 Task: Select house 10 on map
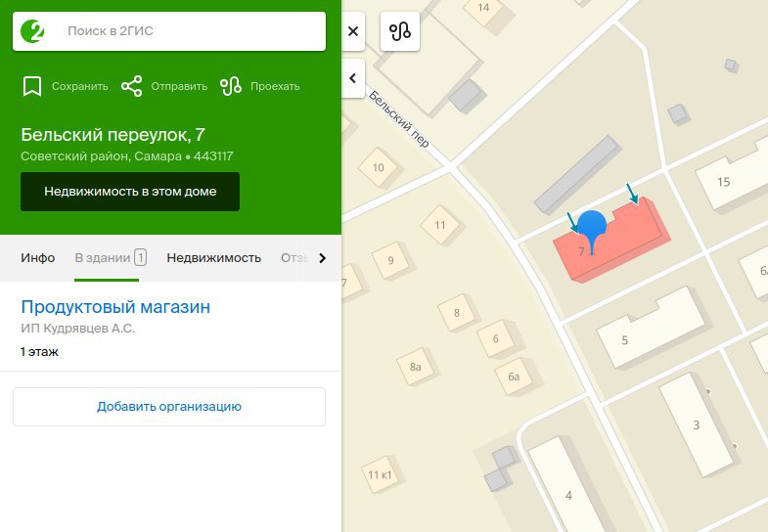click(378, 168)
